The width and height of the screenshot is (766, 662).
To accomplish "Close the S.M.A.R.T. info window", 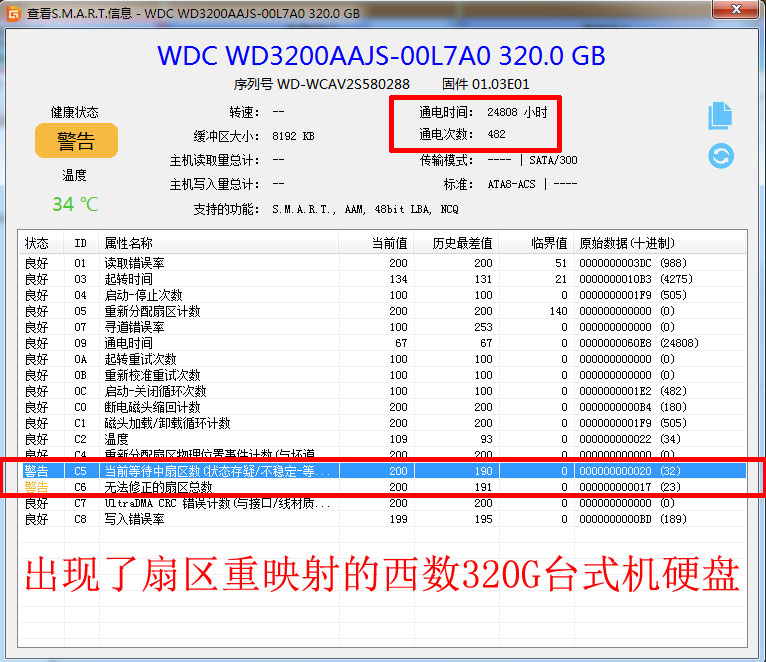I will 736,9.
